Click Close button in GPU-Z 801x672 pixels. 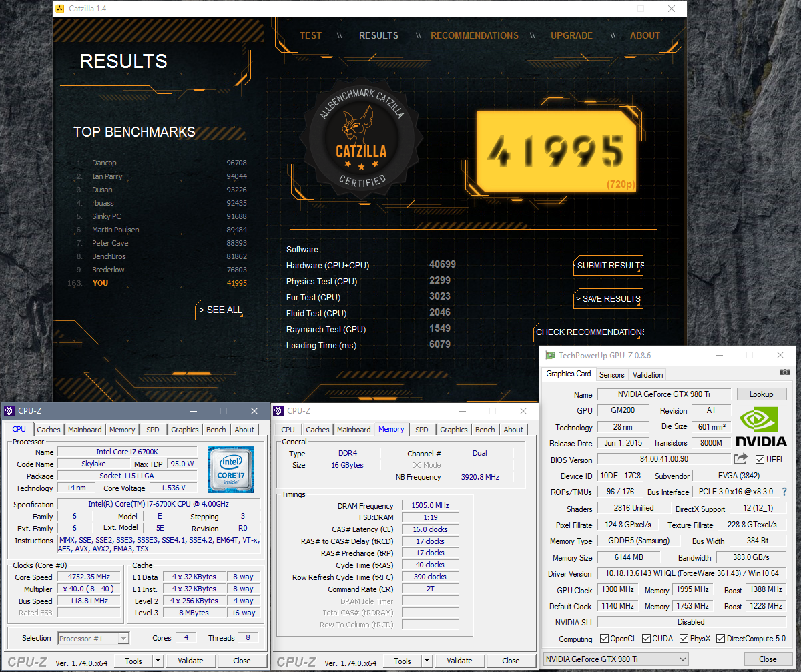click(x=768, y=659)
